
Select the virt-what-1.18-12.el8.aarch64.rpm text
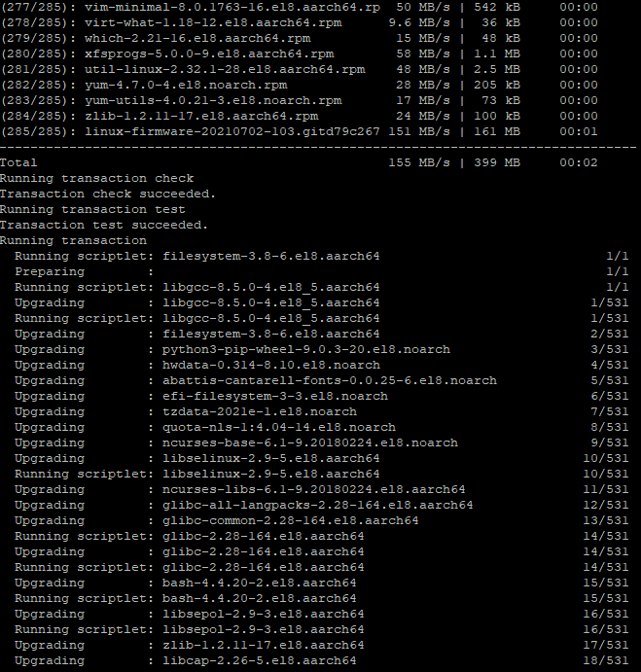coord(213,22)
